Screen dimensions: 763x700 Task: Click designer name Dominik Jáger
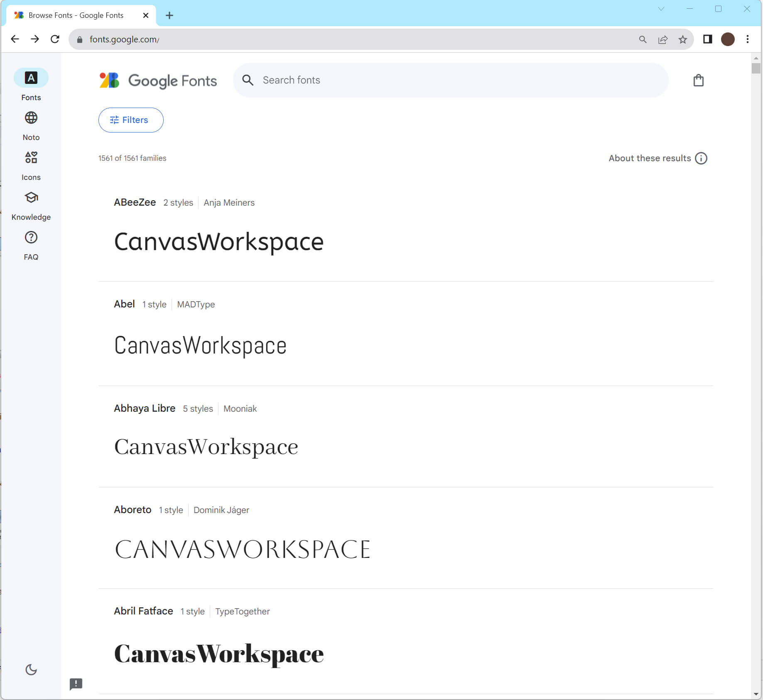[221, 510]
